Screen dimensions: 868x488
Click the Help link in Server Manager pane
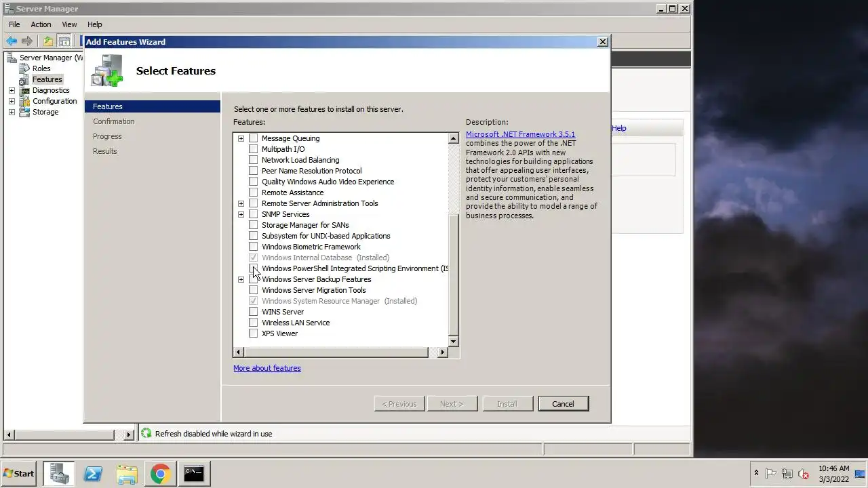(x=619, y=128)
